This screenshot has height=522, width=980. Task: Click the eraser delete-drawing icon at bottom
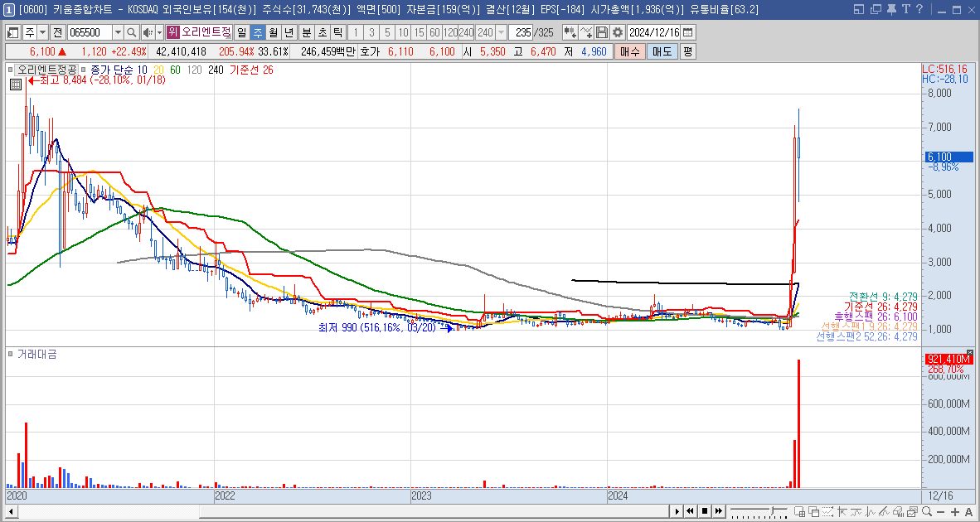coord(899,512)
